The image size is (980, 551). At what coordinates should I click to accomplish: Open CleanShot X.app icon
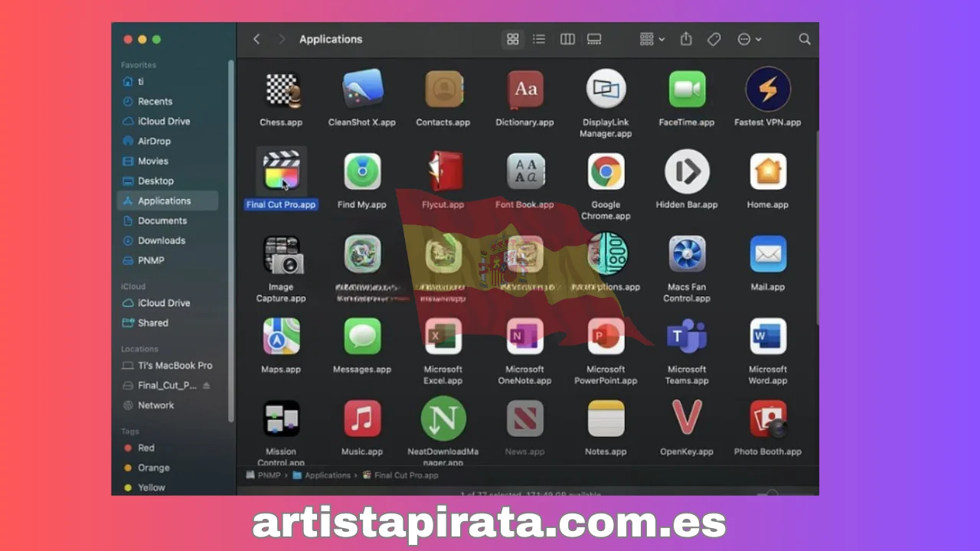362,90
